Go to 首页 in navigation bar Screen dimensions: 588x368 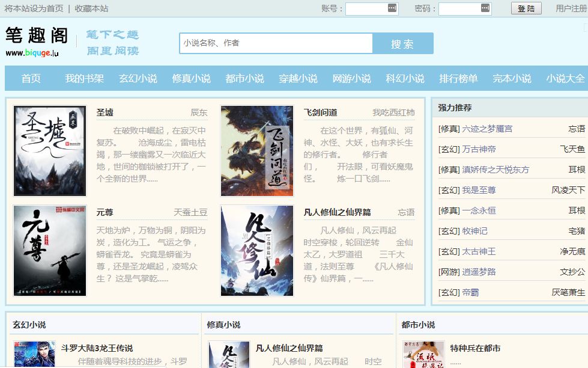(x=31, y=79)
